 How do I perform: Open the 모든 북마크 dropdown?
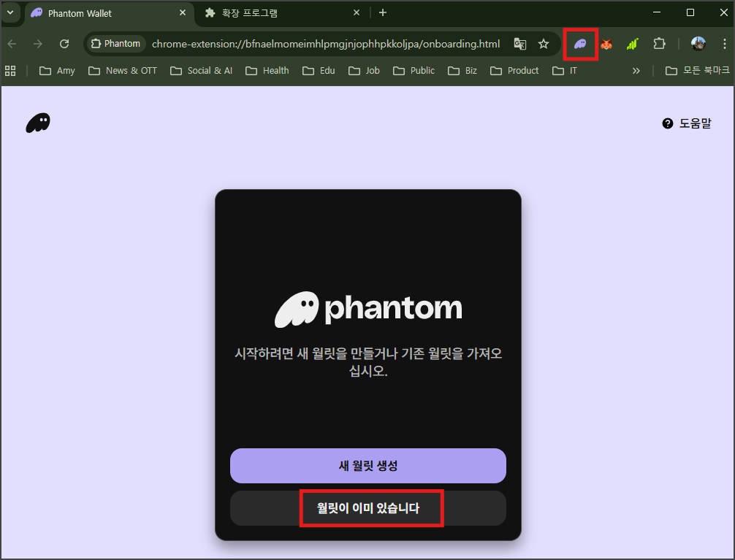(x=695, y=70)
